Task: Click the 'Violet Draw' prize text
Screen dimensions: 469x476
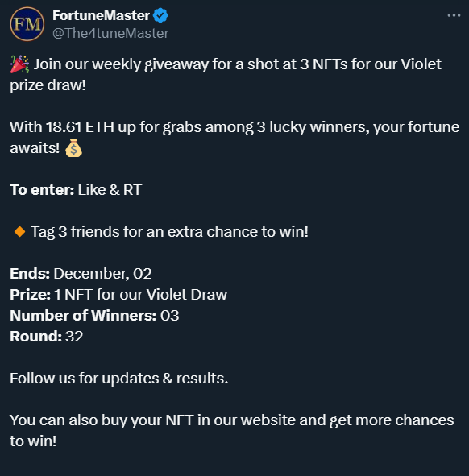Action: pos(187,295)
